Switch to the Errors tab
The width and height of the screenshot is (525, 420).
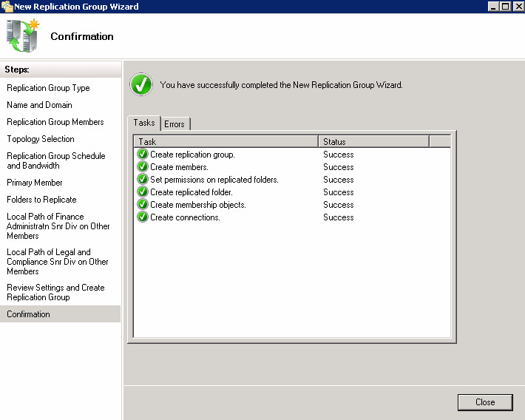[175, 124]
